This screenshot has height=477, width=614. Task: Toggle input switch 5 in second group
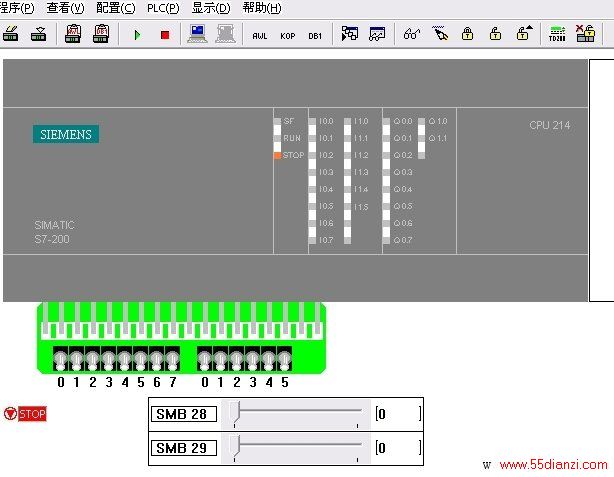(285, 359)
